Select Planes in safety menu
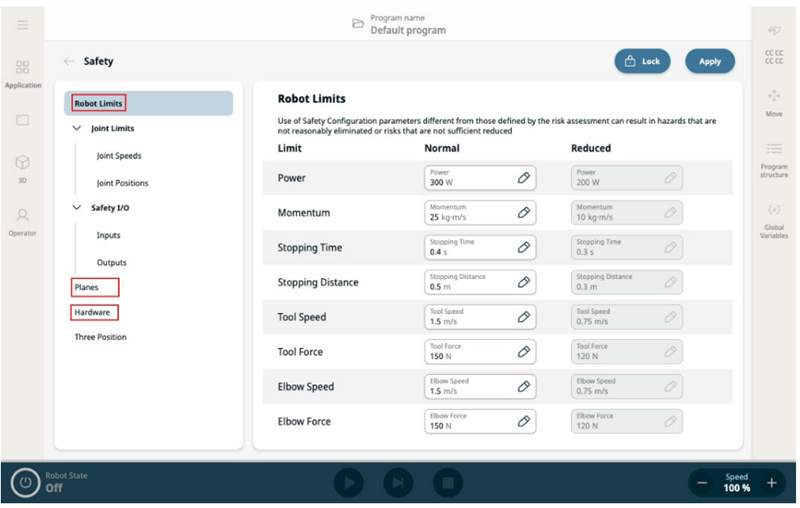Image resolution: width=800 pixels, height=508 pixels. (87, 287)
